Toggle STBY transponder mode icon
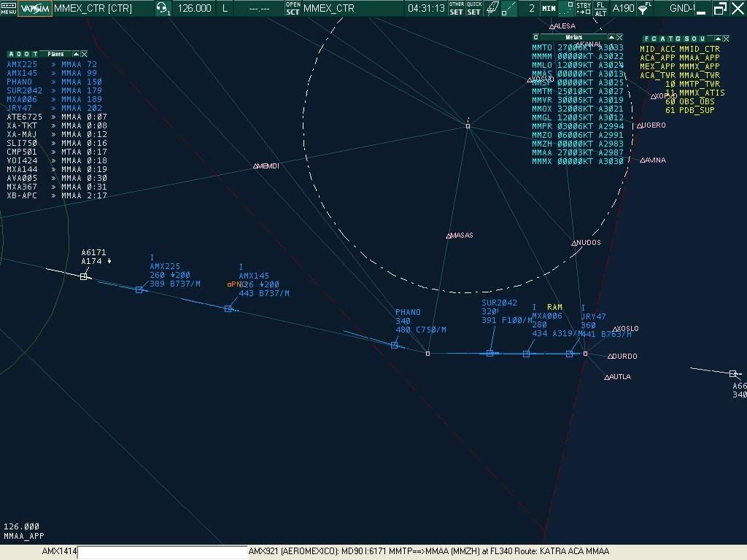 584,9
